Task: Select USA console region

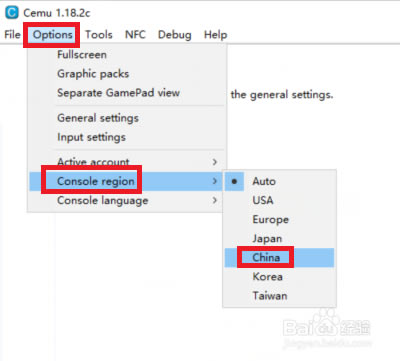Action: 279,200
